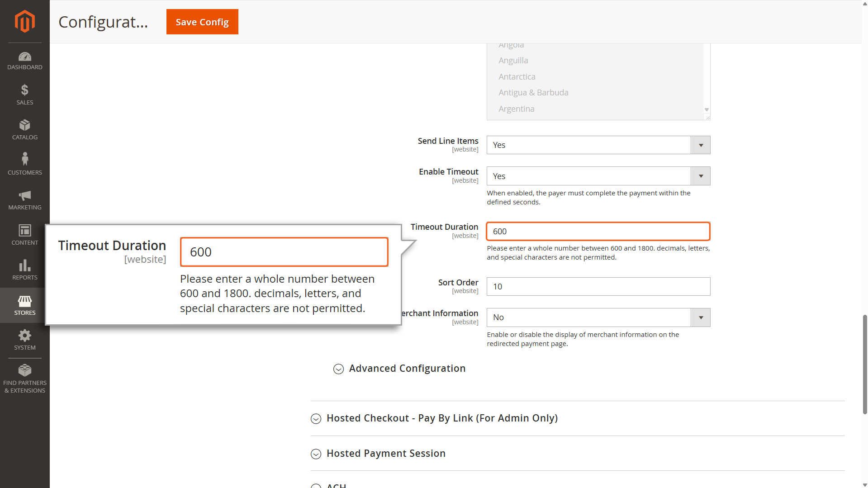Expand the Advanced Configuration section
The height and width of the screenshot is (488, 868).
(407, 369)
